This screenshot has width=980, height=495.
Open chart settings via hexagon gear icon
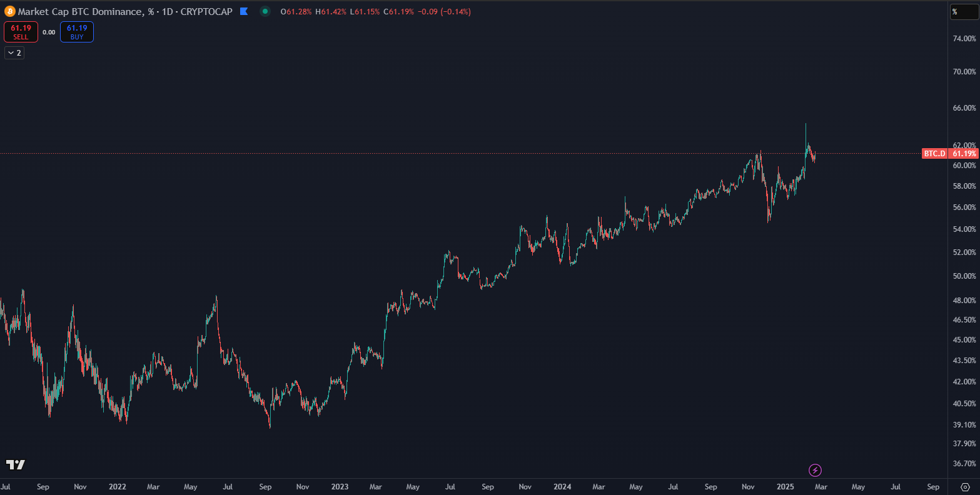pyautogui.click(x=965, y=487)
